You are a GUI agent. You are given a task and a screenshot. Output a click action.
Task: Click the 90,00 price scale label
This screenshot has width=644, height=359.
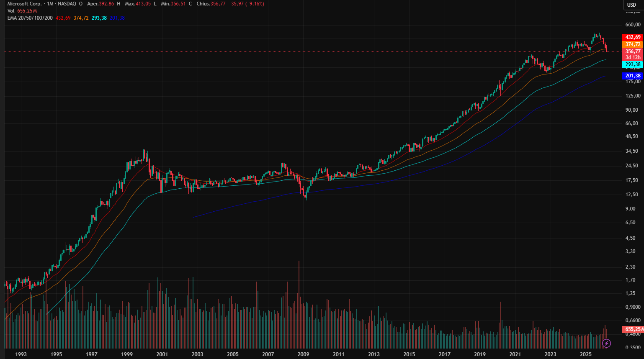point(632,110)
